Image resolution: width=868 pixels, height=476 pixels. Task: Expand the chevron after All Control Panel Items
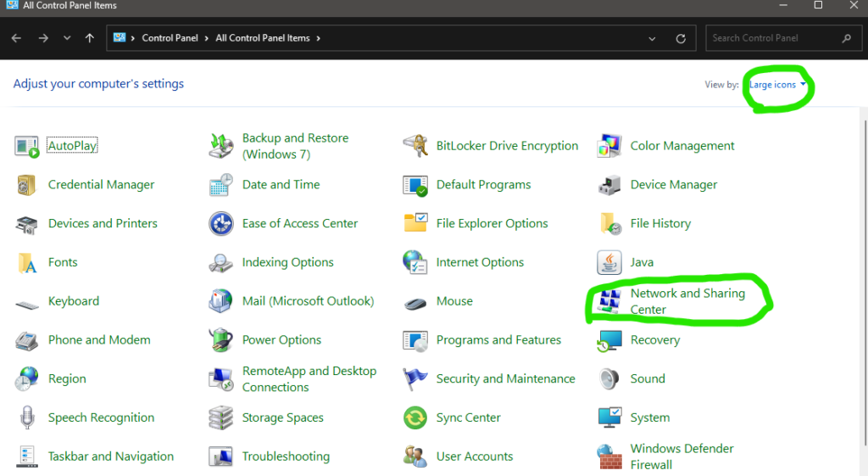pyautogui.click(x=319, y=38)
